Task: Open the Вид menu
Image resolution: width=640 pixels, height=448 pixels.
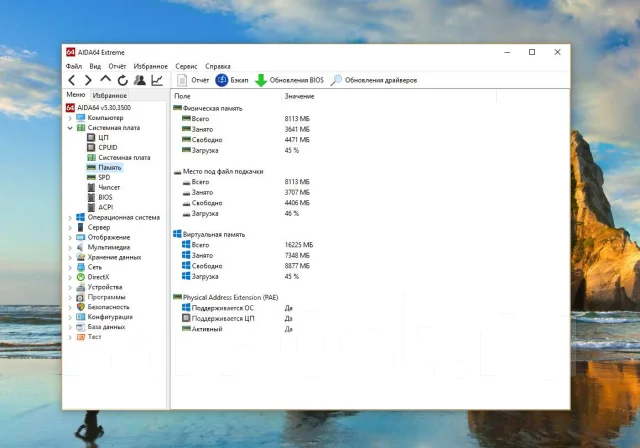Action: pyautogui.click(x=95, y=66)
